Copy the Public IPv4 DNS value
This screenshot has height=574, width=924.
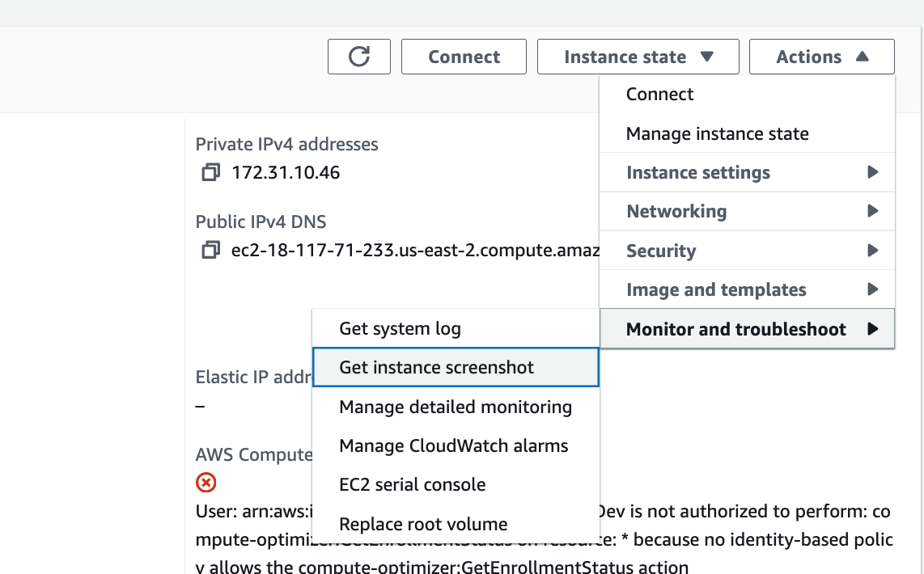pos(210,251)
